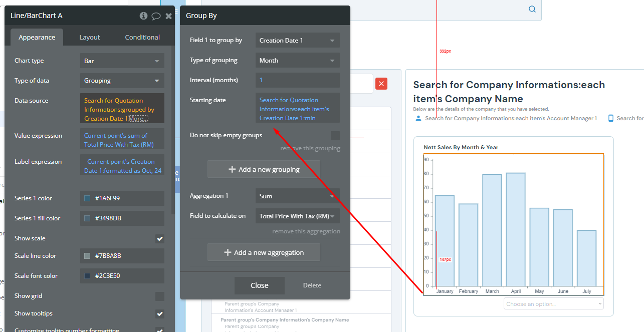This screenshot has width=644, height=332.
Task: Click the Close button in Group By
Action: (x=260, y=285)
